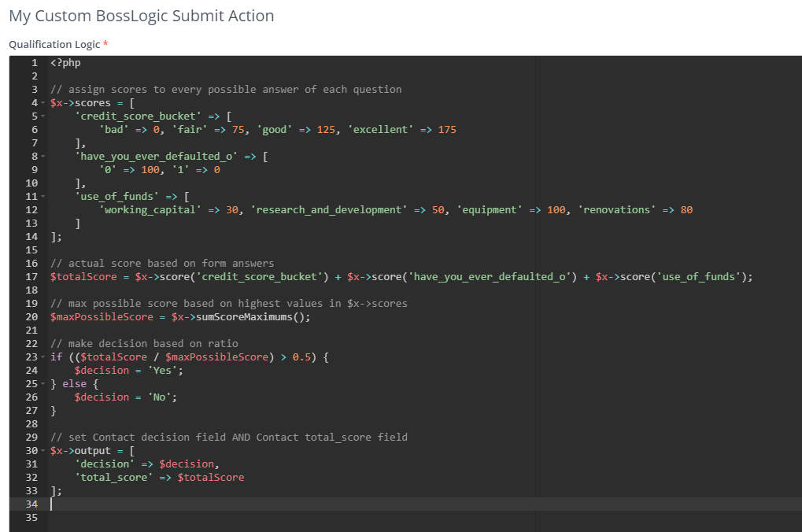
Task: Collapse the else block on line 25
Action: (43, 384)
